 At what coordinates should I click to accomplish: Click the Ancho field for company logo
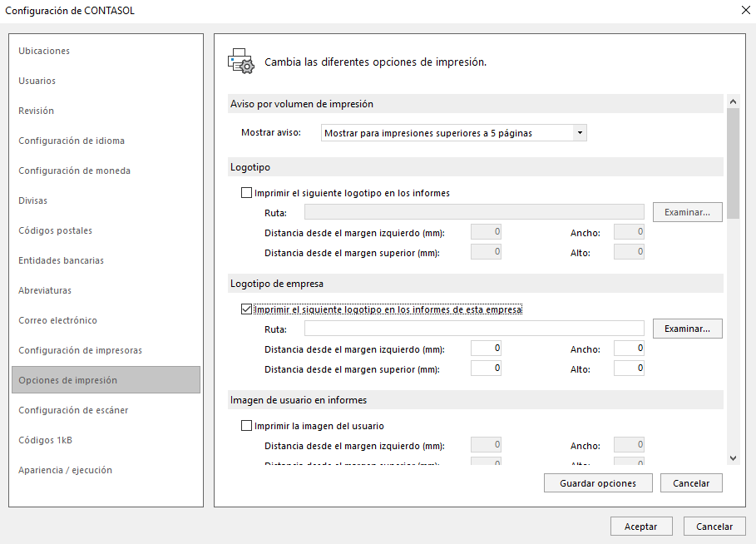pos(629,349)
